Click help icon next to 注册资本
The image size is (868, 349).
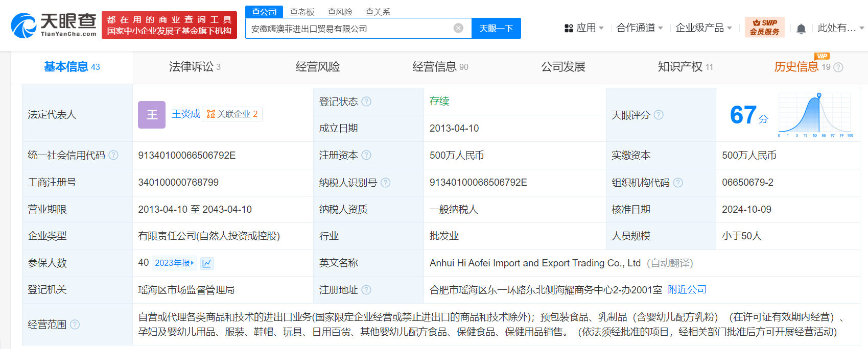tap(366, 155)
